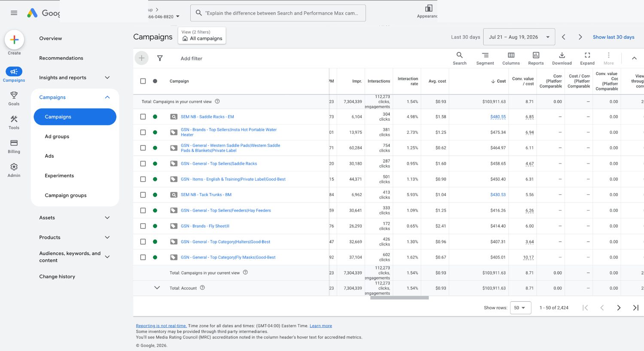Click the filter funnel icon
The image size is (644, 351).
coord(160,58)
